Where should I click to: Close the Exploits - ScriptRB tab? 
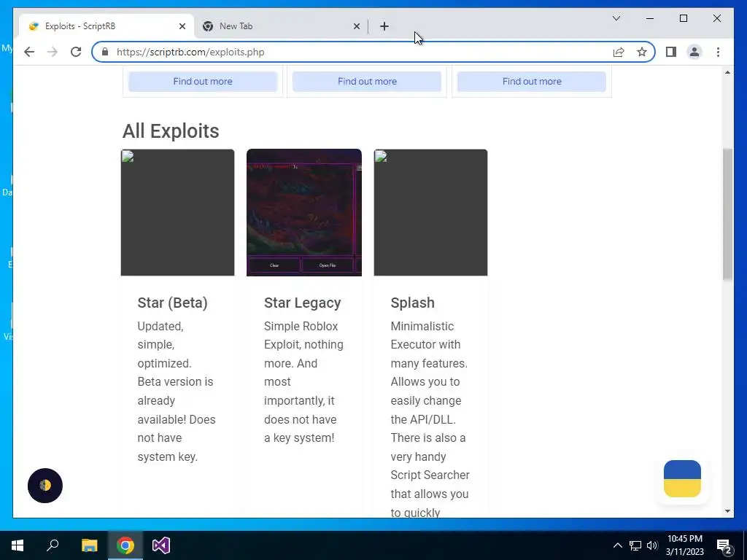pos(182,26)
